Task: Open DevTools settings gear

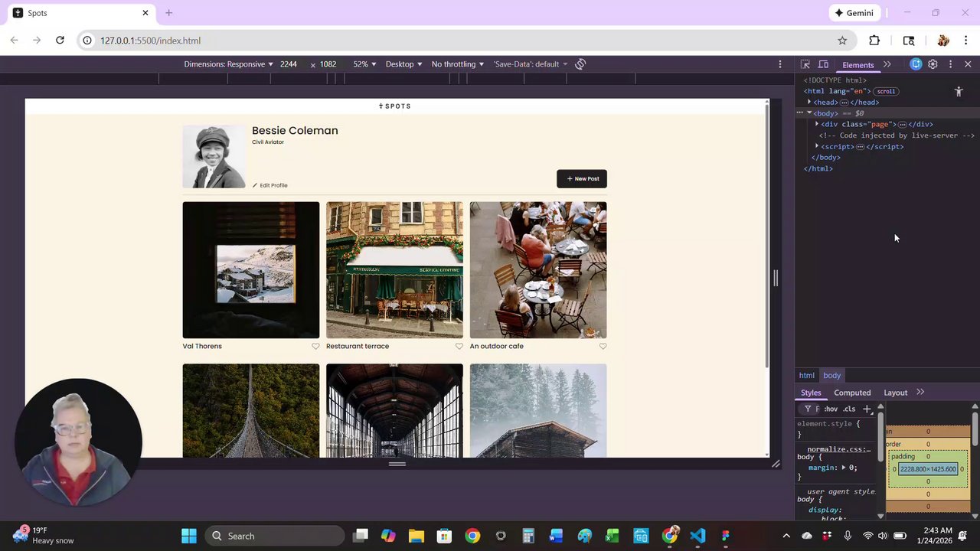Action: click(x=933, y=64)
